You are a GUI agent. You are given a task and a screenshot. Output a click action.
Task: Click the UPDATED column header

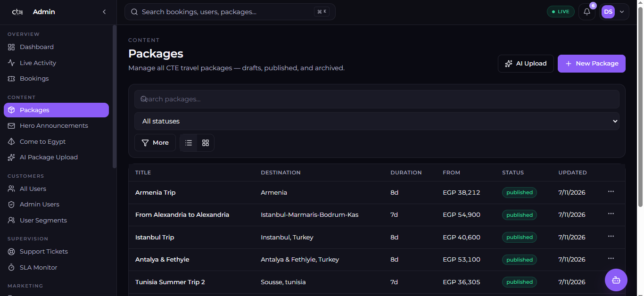[x=572, y=173]
